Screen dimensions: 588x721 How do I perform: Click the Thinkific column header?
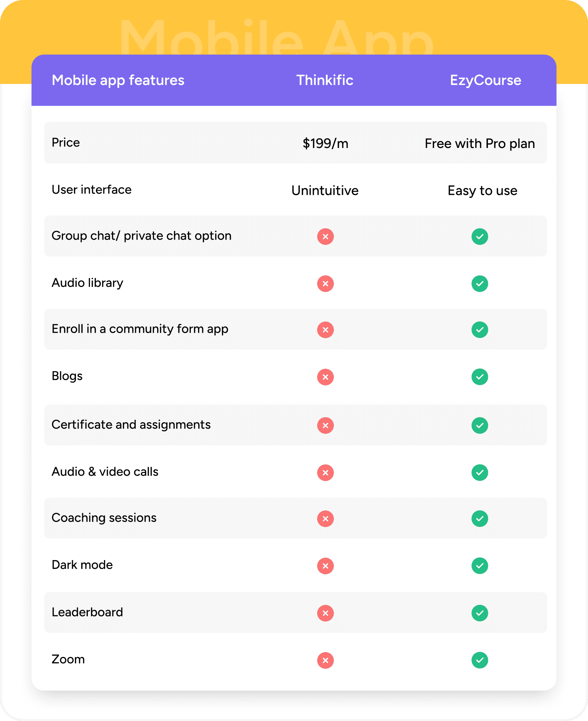[325, 80]
